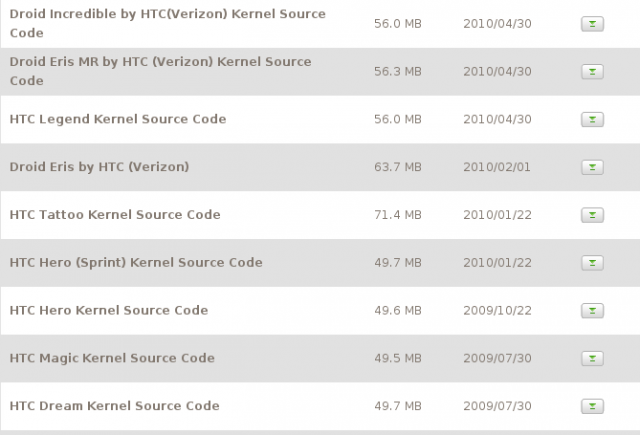Click the 49.5 MB file size
The height and width of the screenshot is (435, 640).
click(398, 358)
